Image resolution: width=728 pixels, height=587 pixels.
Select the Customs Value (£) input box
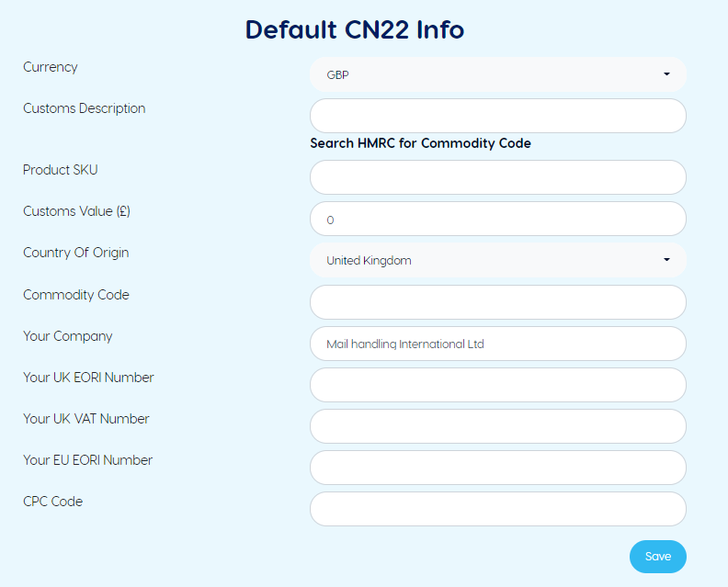tap(497, 219)
